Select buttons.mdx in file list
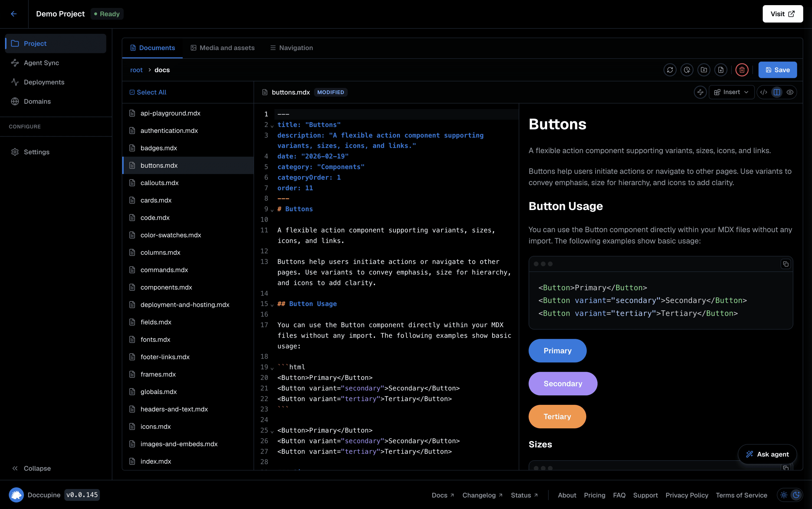 pos(188,165)
